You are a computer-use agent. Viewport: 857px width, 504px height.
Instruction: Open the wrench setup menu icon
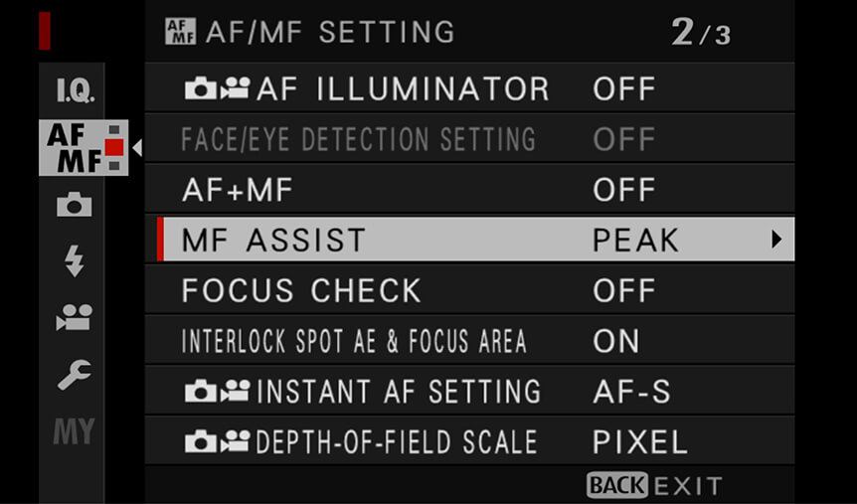[75, 375]
